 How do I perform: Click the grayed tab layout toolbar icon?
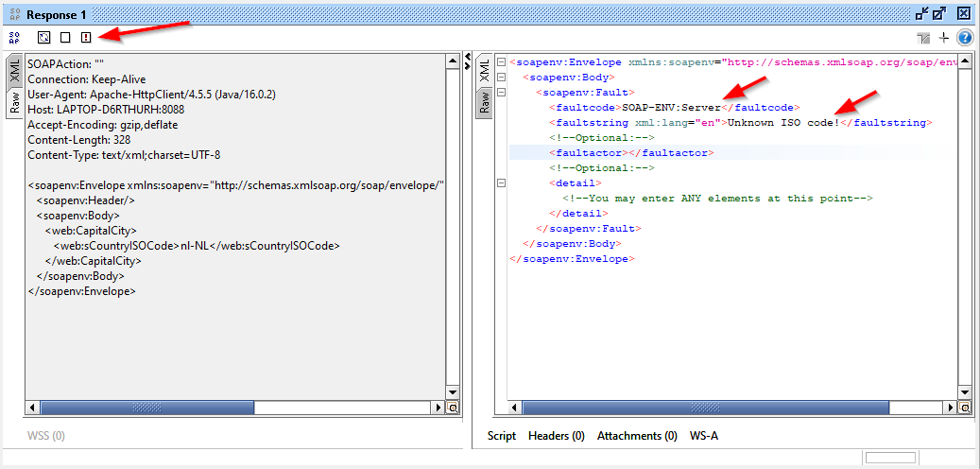[x=923, y=38]
